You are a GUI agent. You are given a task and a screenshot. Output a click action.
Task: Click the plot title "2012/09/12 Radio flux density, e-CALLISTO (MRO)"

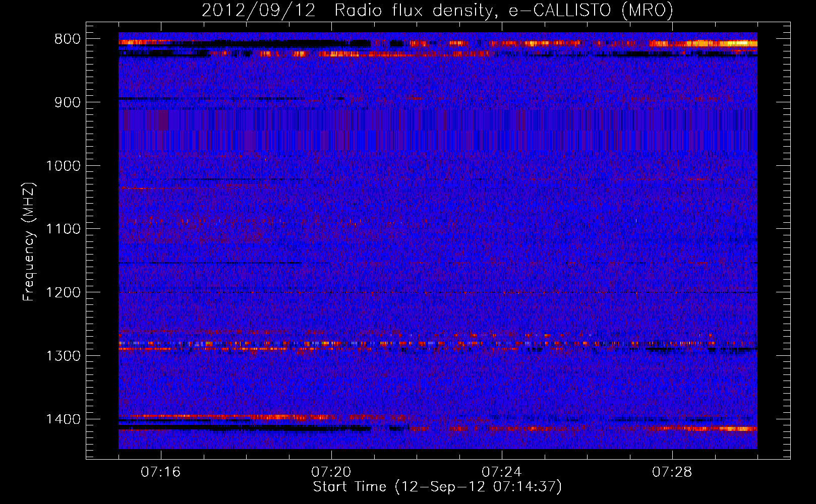[437, 11]
